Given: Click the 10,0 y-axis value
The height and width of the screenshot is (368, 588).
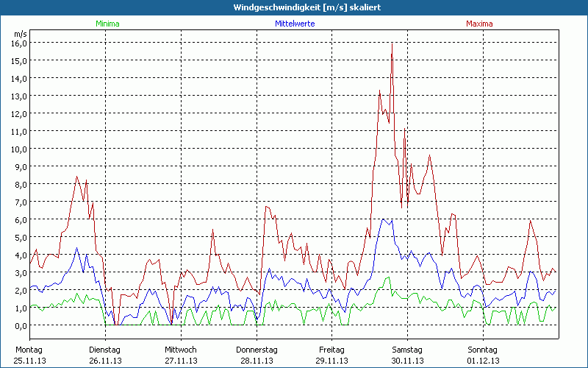Looking at the screenshot, I should coord(21,149).
